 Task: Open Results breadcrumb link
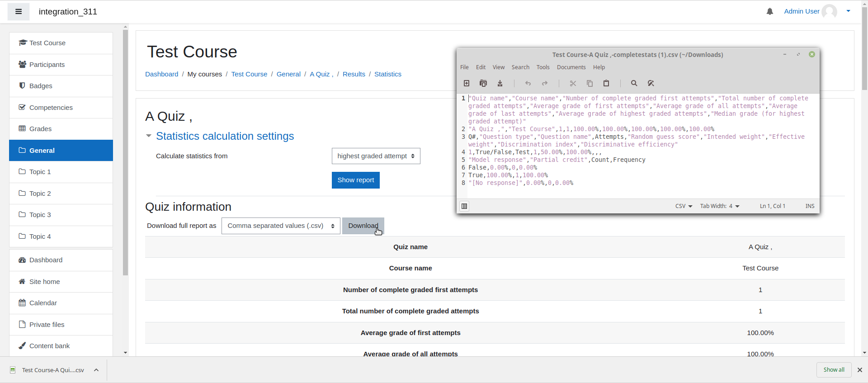point(354,74)
